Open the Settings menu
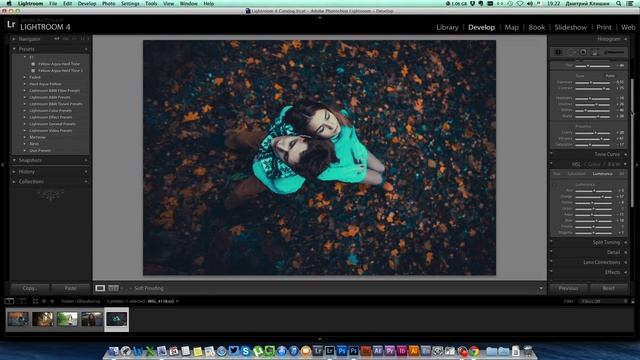The image size is (640, 360). point(130,4)
